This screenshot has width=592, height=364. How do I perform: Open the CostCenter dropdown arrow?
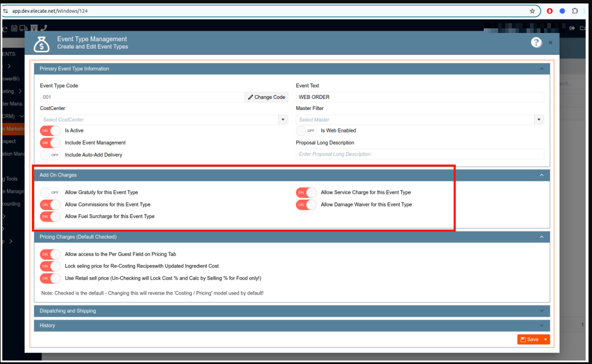coord(283,120)
